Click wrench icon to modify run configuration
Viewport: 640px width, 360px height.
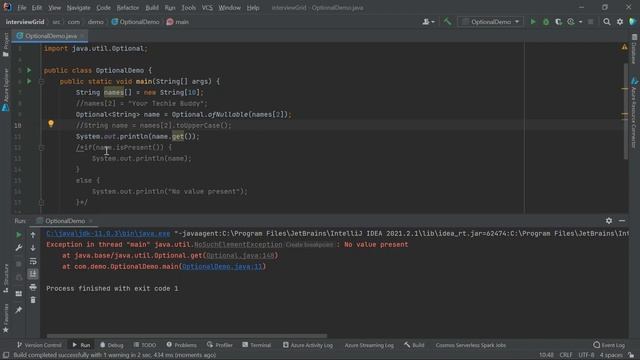point(19,248)
